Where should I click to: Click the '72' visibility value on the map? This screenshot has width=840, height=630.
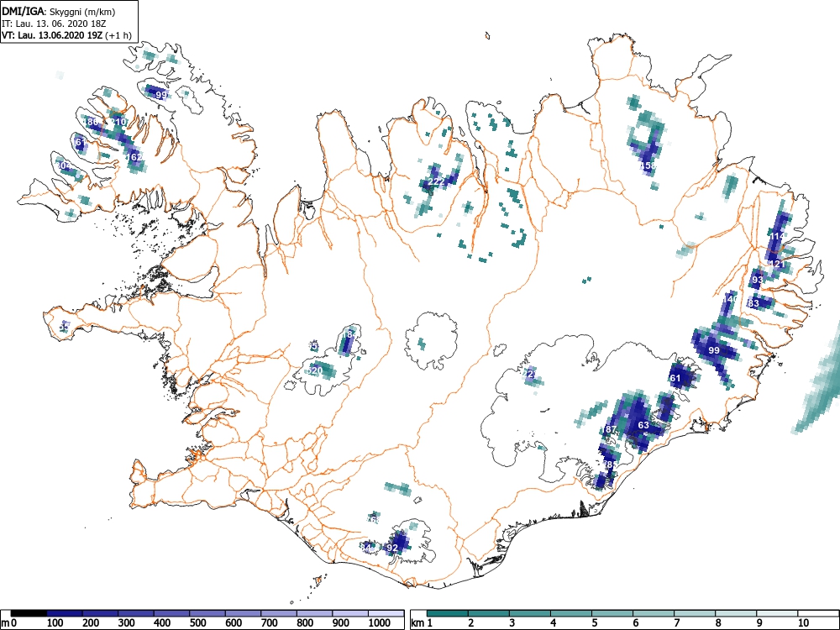tap(529, 375)
